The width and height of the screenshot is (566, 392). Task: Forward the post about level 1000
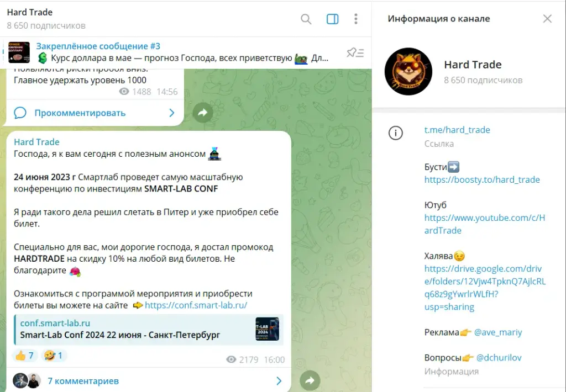pos(202,113)
